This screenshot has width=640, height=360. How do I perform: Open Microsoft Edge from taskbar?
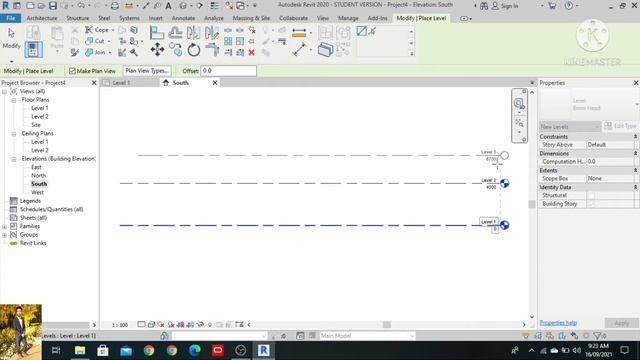point(195,350)
